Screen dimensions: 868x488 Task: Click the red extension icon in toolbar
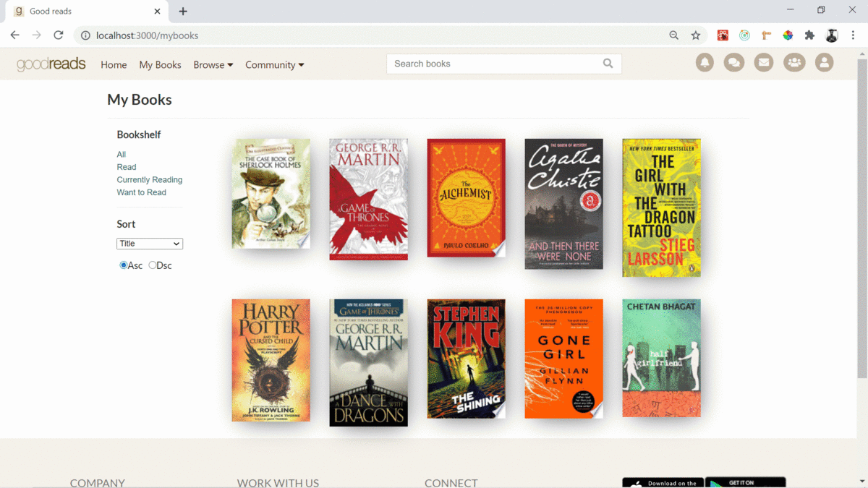(723, 35)
